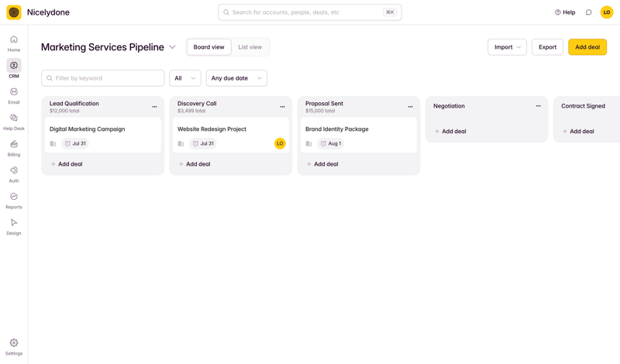Image resolution: width=620 pixels, height=364 pixels.
Task: Click company icon on Brand Identity Package
Action: 308,143
